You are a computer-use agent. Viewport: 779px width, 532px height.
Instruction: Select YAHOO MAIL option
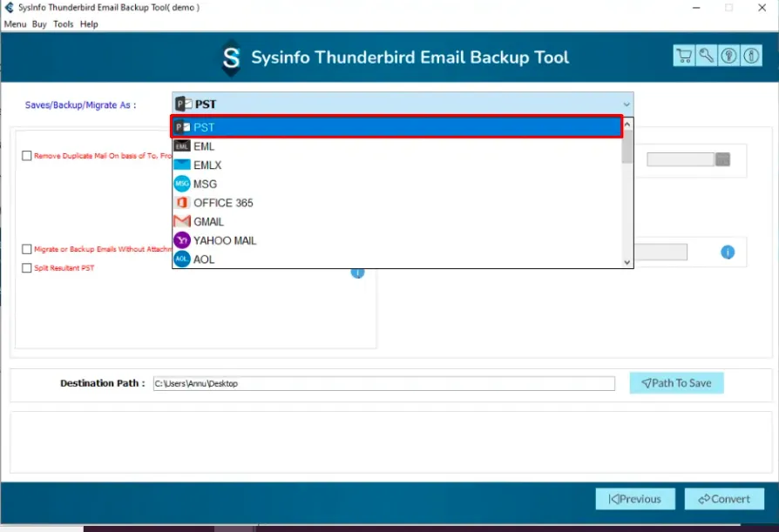pos(397,240)
